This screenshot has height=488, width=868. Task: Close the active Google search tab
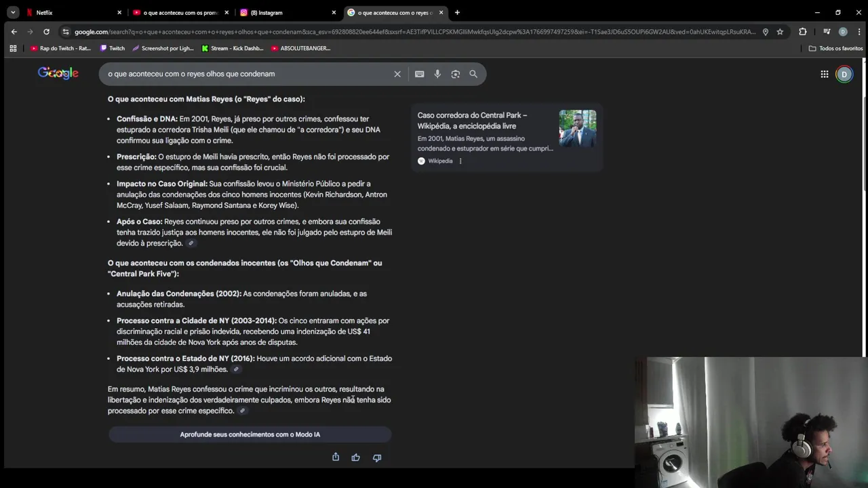click(x=441, y=12)
